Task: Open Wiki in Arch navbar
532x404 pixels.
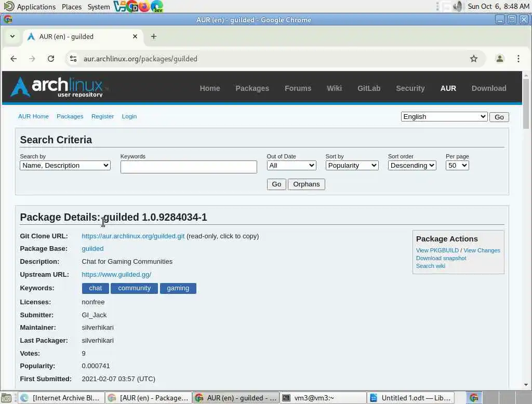Action: (x=334, y=88)
